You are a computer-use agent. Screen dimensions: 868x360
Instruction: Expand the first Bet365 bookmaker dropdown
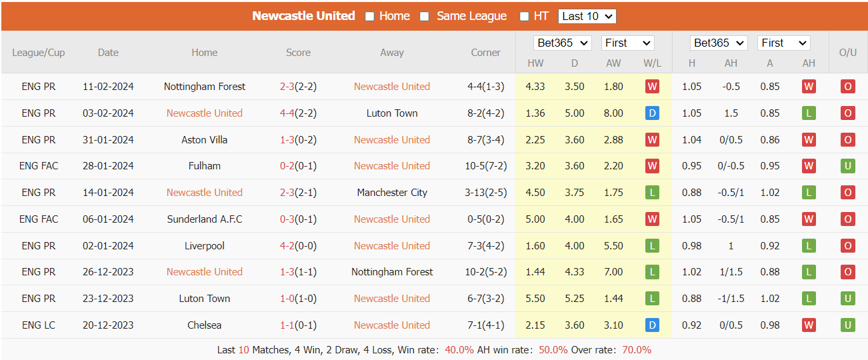pos(563,43)
